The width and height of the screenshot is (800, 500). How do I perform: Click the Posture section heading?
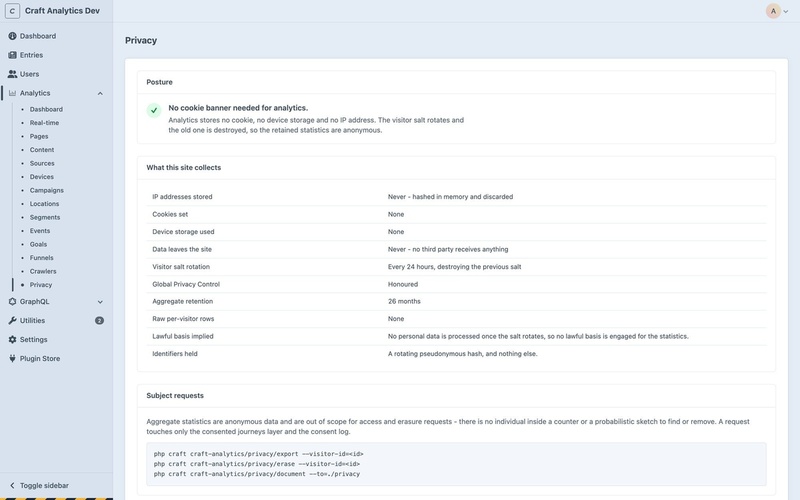tap(159, 82)
